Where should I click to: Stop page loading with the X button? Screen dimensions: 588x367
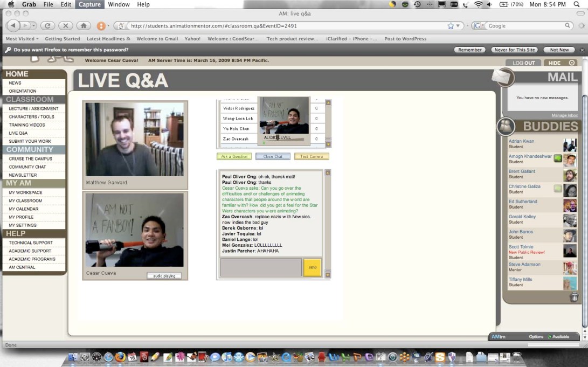[x=65, y=25]
